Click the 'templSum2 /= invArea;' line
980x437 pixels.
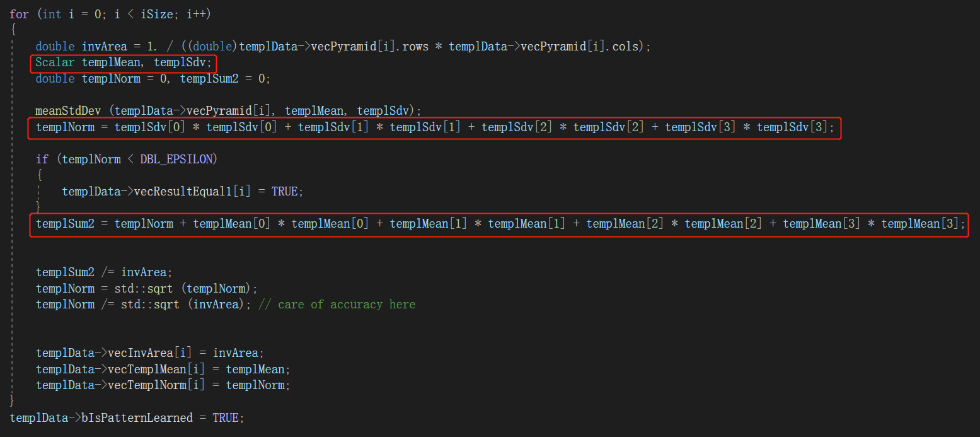pos(104,272)
